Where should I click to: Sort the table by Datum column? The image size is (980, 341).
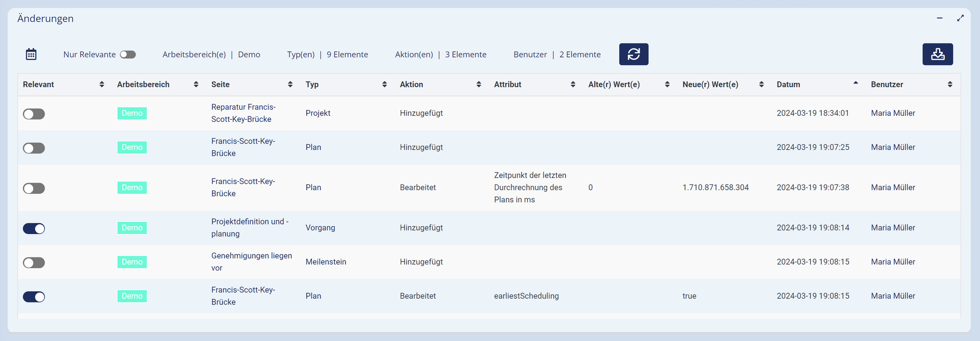point(788,85)
